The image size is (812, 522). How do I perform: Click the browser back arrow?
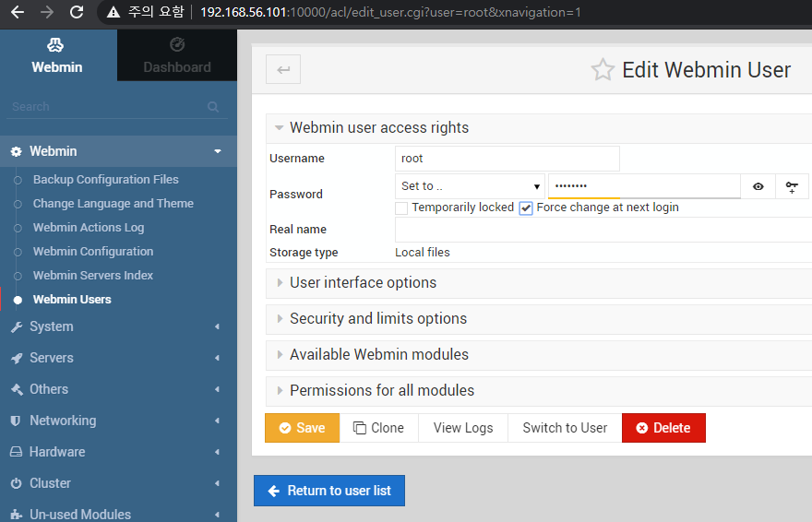[18, 12]
